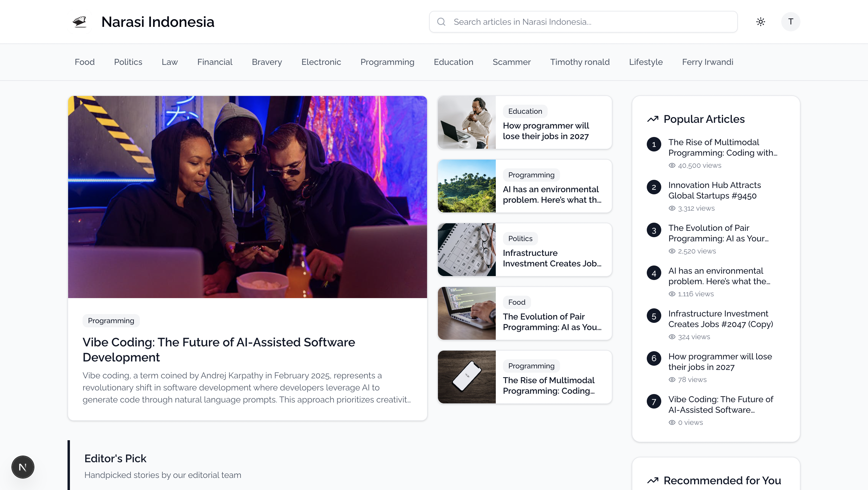Click the Narasi Indonesia bird logo icon
This screenshot has width=868, height=490.
click(x=80, y=22)
